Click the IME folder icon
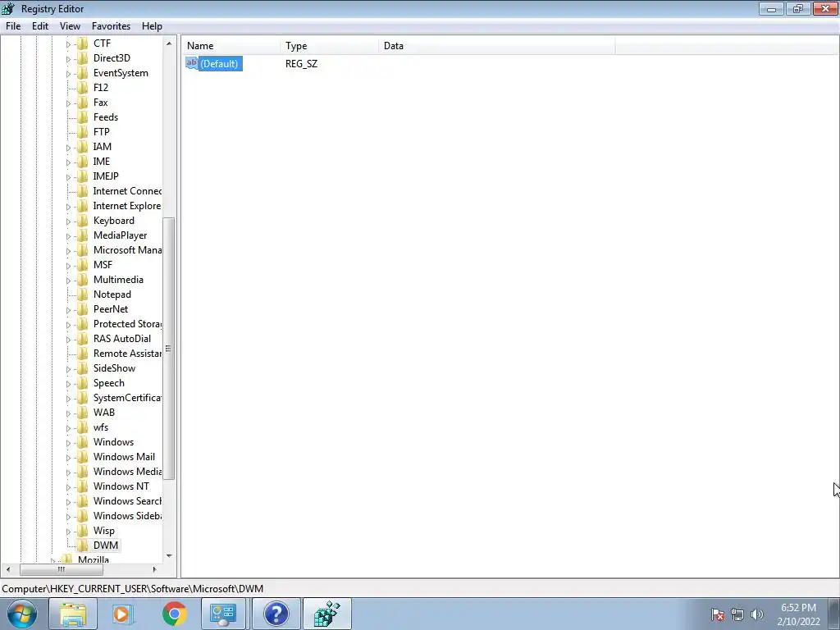 pyautogui.click(x=83, y=162)
